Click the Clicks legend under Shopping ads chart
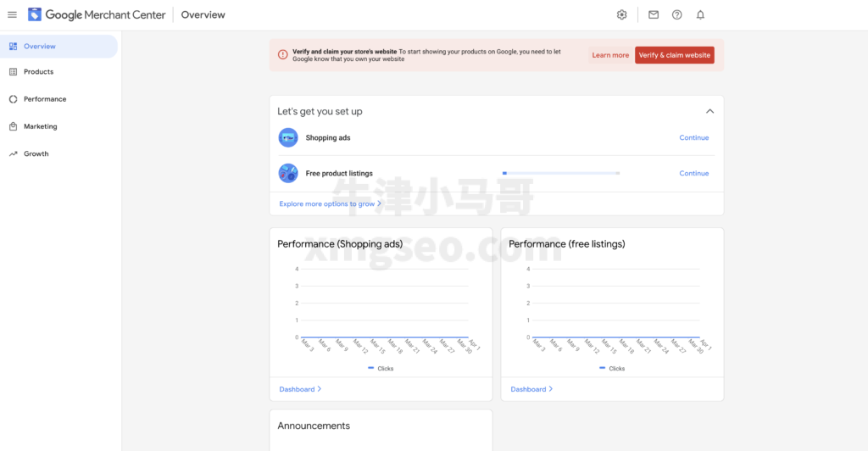This screenshot has height=451, width=868. pyautogui.click(x=381, y=369)
